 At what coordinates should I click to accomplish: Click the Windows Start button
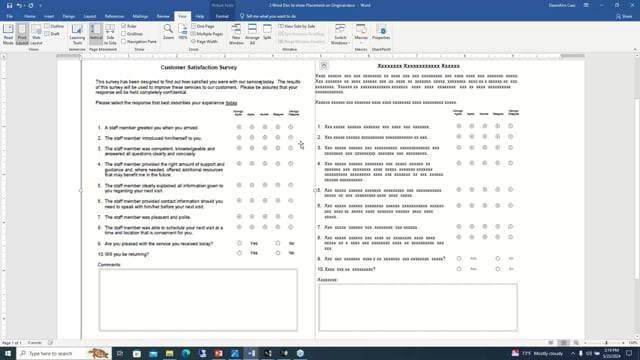pos(8,353)
